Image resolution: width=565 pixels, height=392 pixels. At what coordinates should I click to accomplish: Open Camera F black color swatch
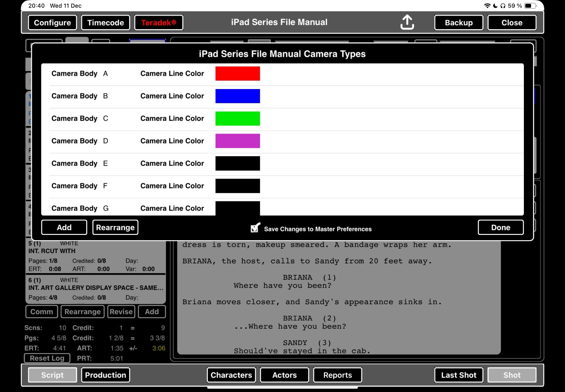[x=238, y=186]
